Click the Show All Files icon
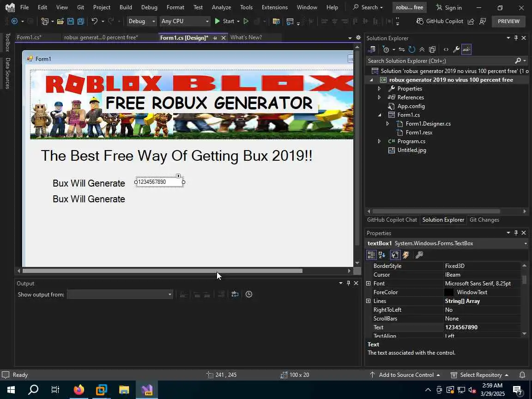This screenshot has width=532, height=399. [x=432, y=49]
